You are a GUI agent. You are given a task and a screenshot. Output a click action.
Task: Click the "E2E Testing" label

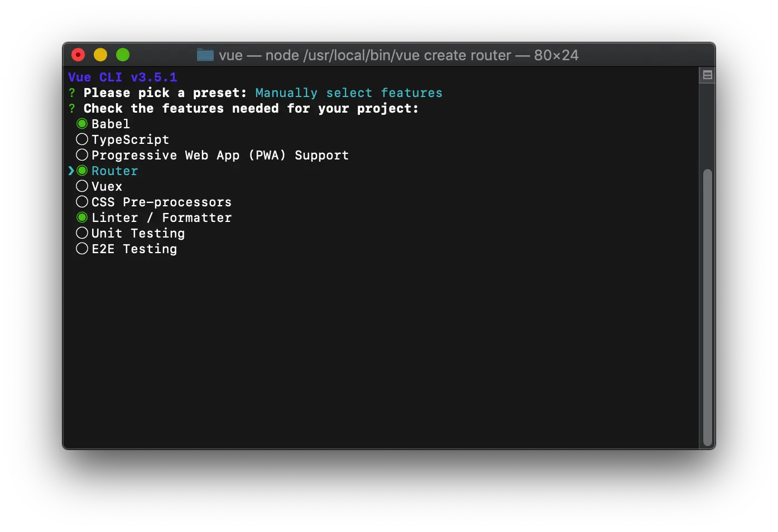pyautogui.click(x=134, y=249)
